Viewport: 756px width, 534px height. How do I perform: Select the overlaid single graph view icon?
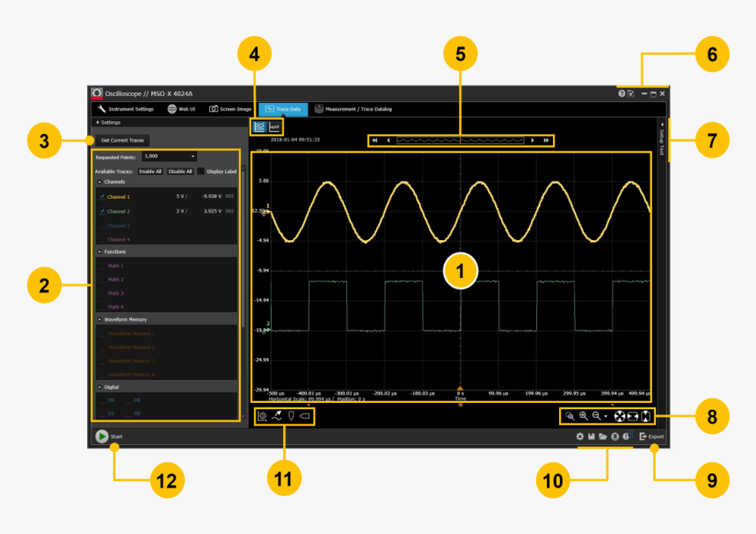[x=274, y=127]
